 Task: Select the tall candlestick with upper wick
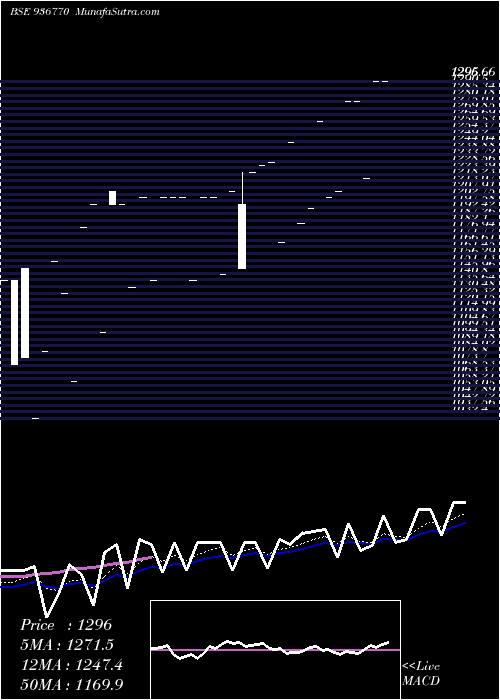[x=242, y=221]
